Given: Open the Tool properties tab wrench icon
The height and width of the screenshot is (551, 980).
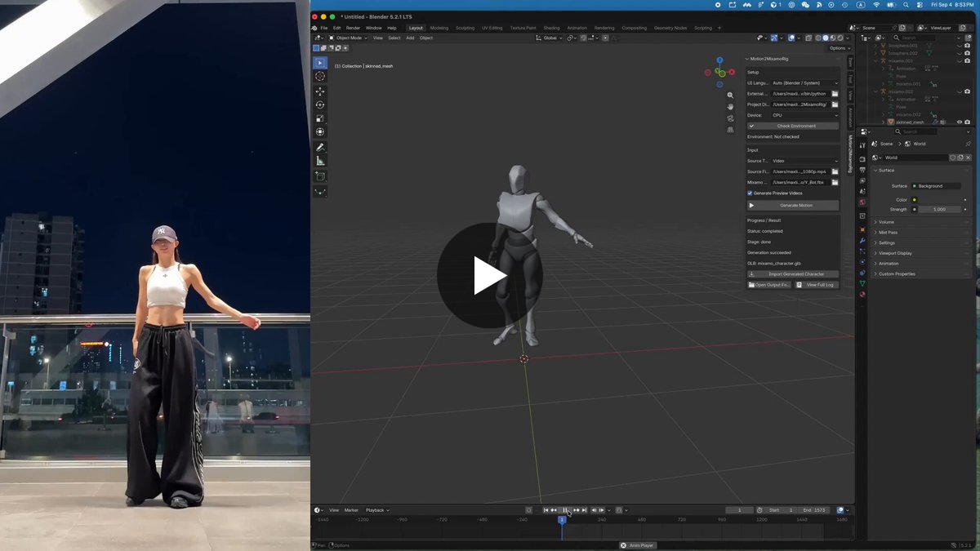Looking at the screenshot, I should 862,146.
